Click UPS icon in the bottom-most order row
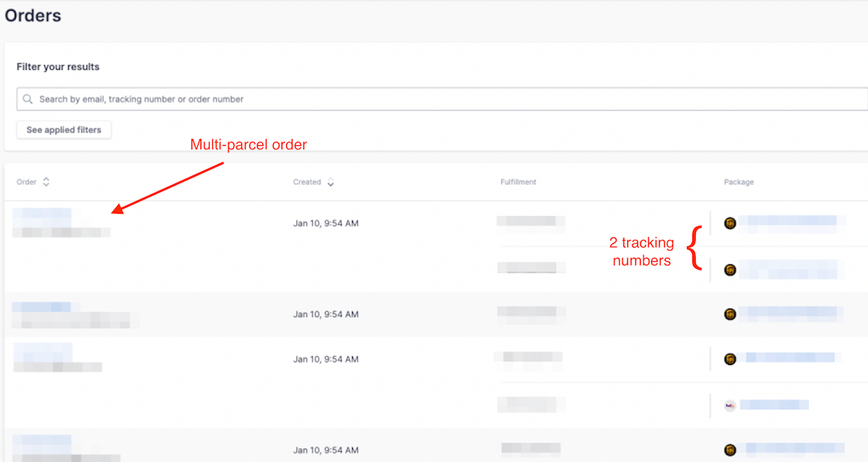Image resolution: width=868 pixels, height=462 pixels. [730, 450]
